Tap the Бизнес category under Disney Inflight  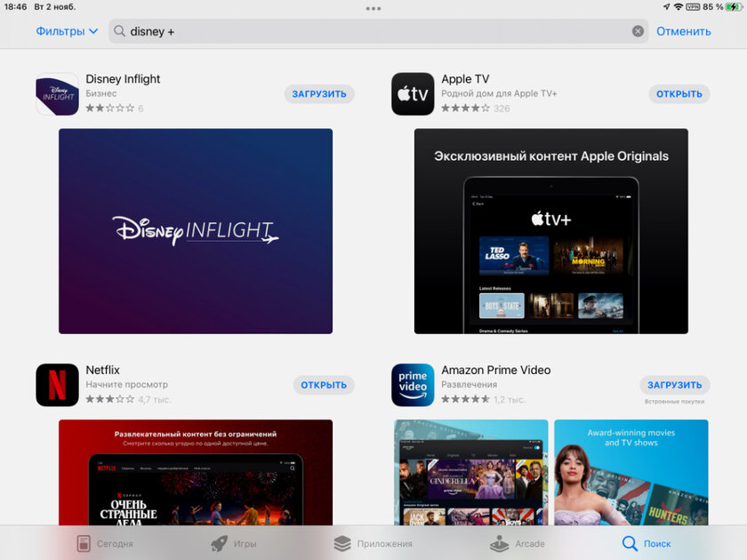pos(101,93)
